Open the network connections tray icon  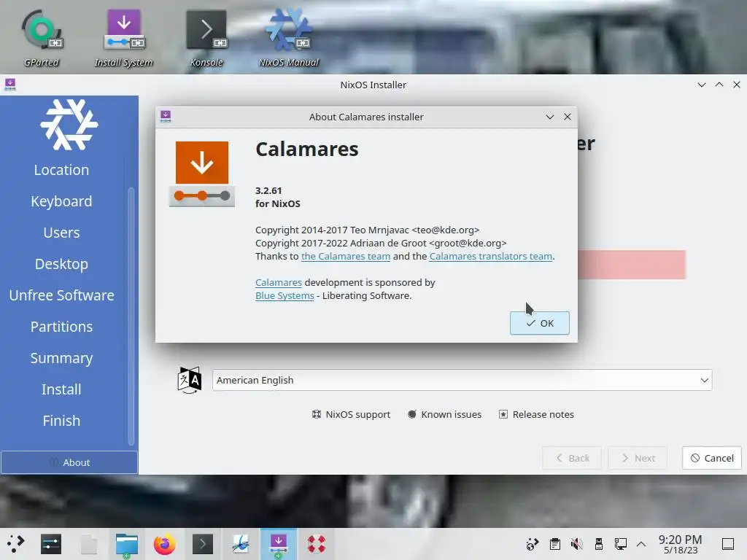[x=620, y=544]
